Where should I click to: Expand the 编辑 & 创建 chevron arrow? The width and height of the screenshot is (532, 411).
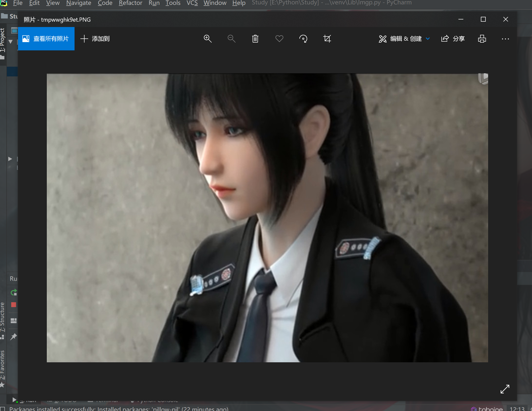428,39
